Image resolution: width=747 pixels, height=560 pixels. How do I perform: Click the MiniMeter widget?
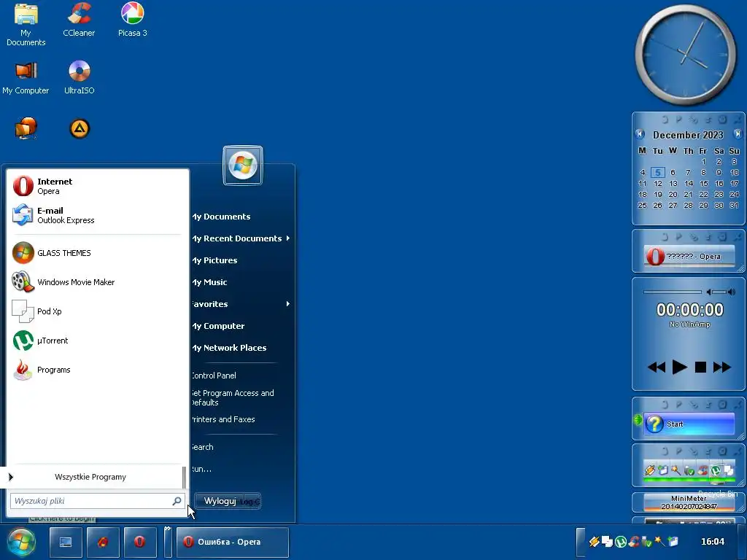[x=689, y=502]
